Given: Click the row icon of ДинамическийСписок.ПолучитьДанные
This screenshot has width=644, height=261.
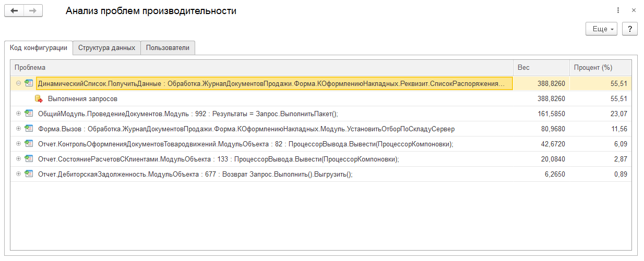Looking at the screenshot, I should [29, 83].
